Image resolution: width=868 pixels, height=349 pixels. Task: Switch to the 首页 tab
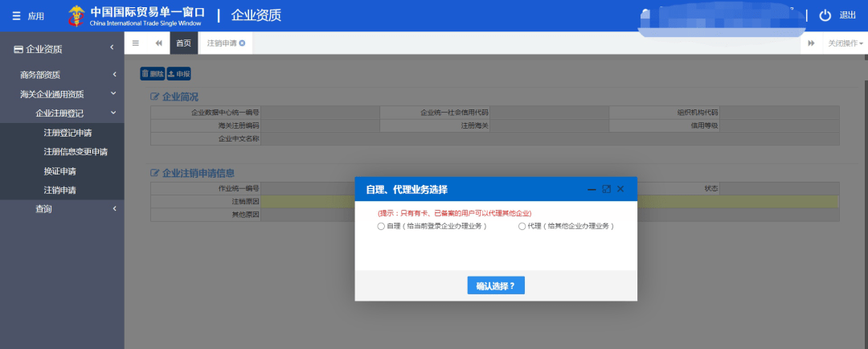183,43
